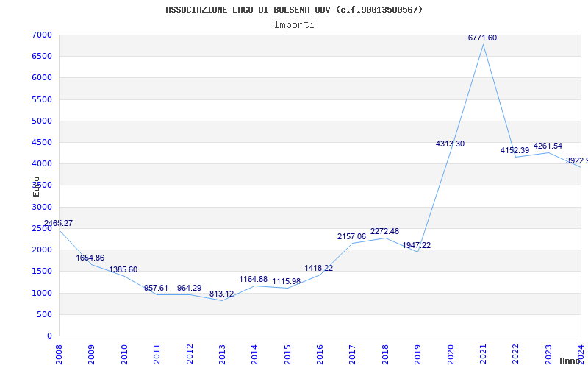588x368 pixels.
Task: Click the 2014 year axis label
Action: coord(254,355)
